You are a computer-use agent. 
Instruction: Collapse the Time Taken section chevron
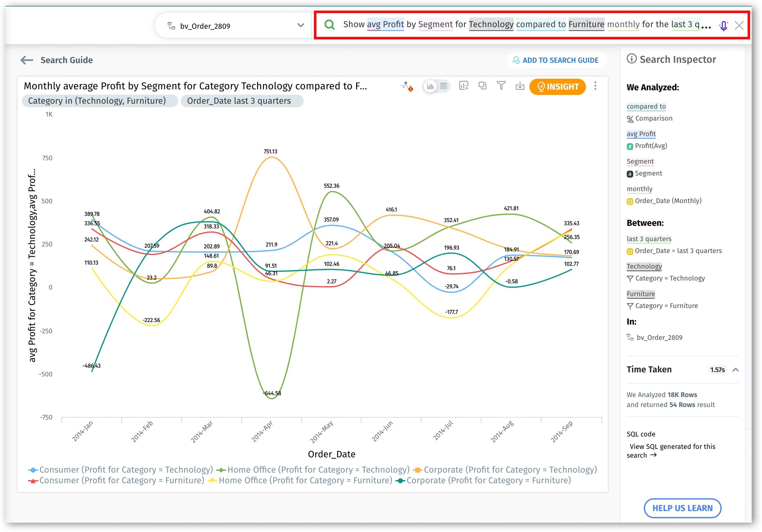pos(736,370)
